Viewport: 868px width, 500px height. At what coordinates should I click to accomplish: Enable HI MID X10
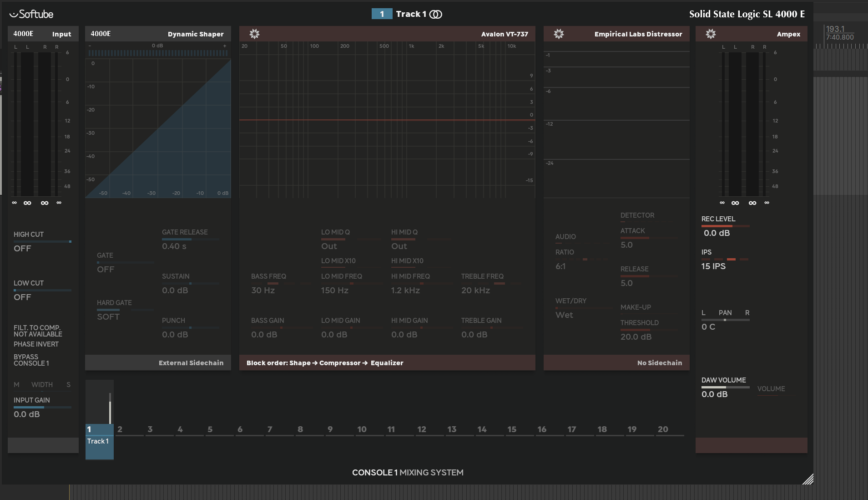(407, 261)
